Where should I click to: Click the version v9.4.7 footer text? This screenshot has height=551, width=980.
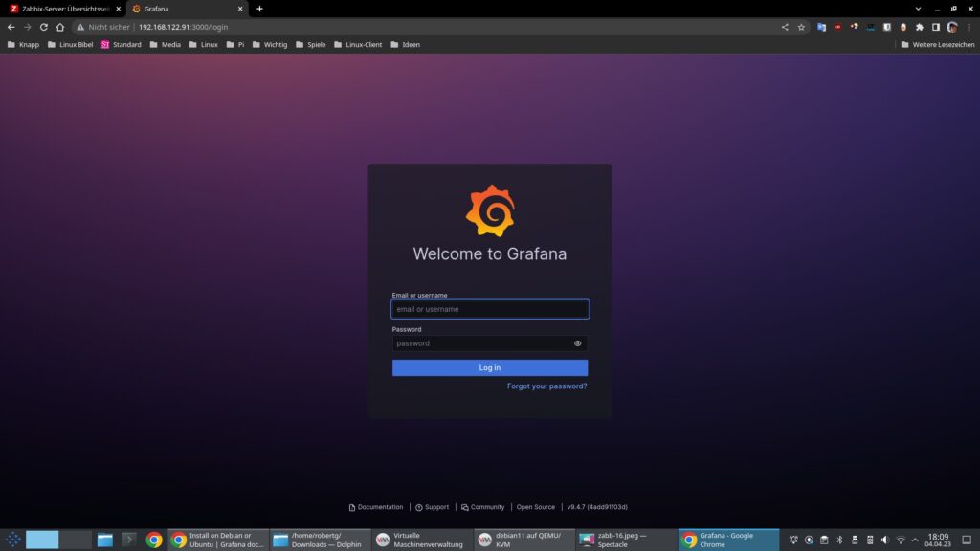click(x=597, y=507)
